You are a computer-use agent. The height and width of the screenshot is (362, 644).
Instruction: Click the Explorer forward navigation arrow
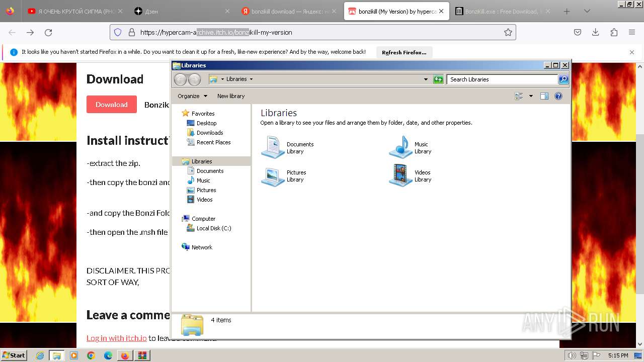(194, 79)
